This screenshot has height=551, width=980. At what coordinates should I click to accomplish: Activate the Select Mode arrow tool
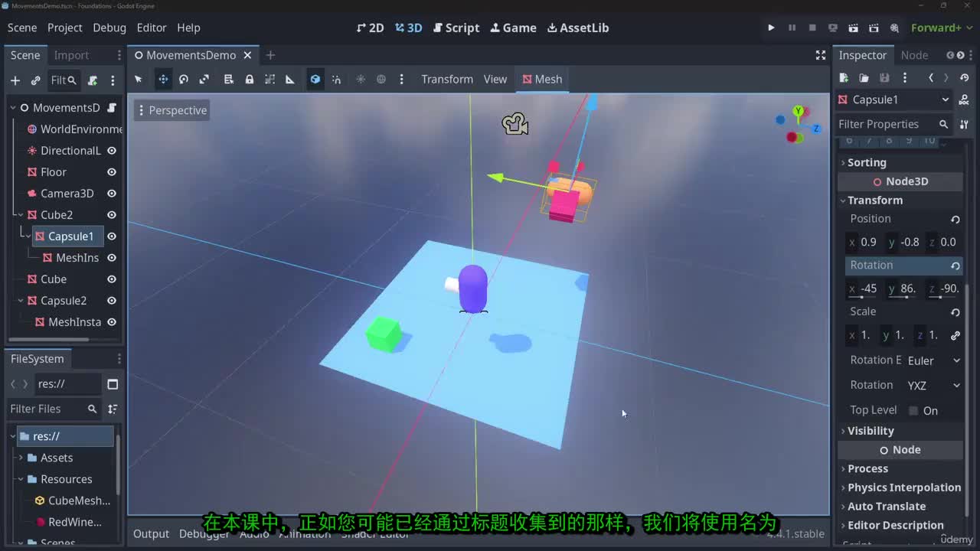click(x=139, y=79)
